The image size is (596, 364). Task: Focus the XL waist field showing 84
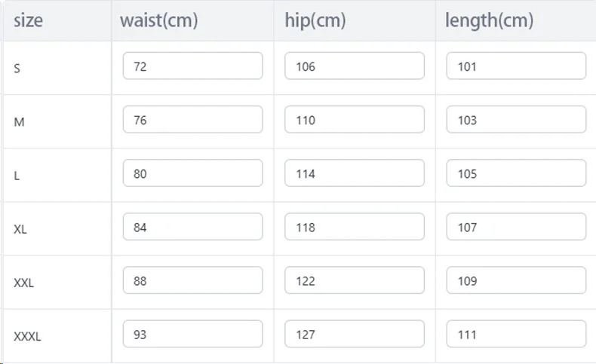[192, 227]
